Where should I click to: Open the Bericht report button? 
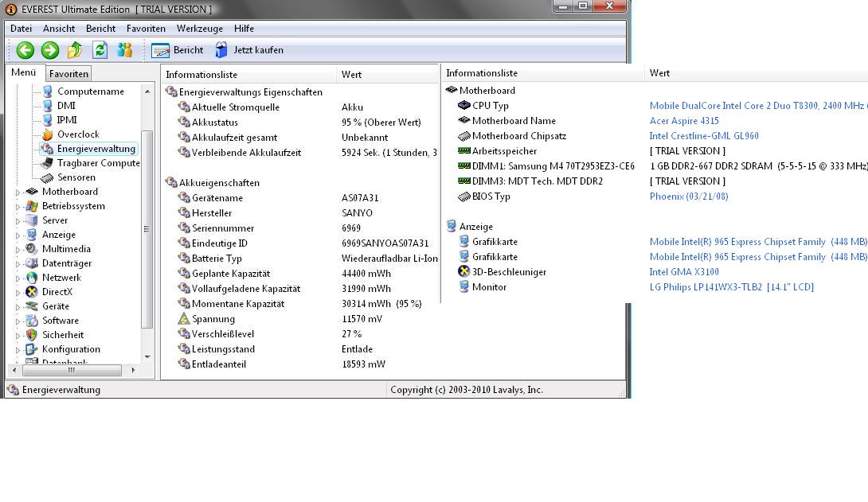[177, 50]
